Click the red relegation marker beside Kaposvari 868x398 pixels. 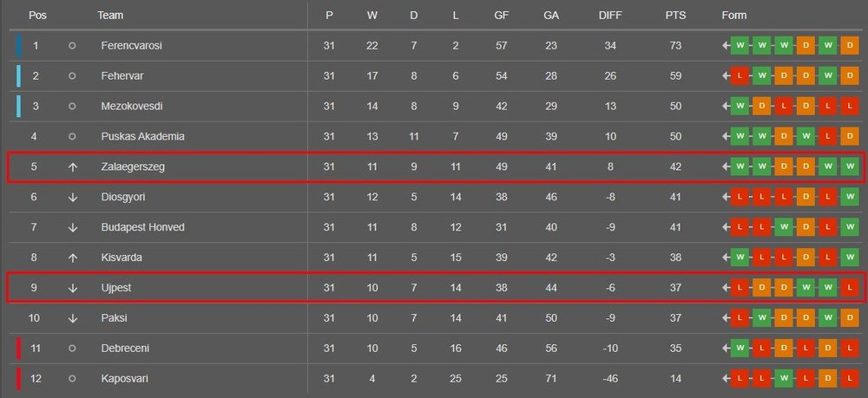(x=18, y=379)
